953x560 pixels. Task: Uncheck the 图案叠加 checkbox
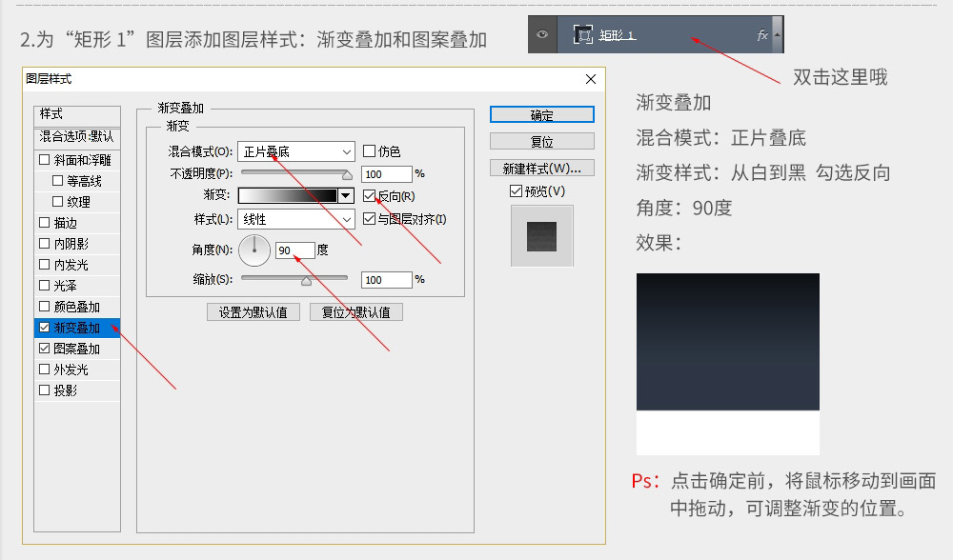pos(45,348)
